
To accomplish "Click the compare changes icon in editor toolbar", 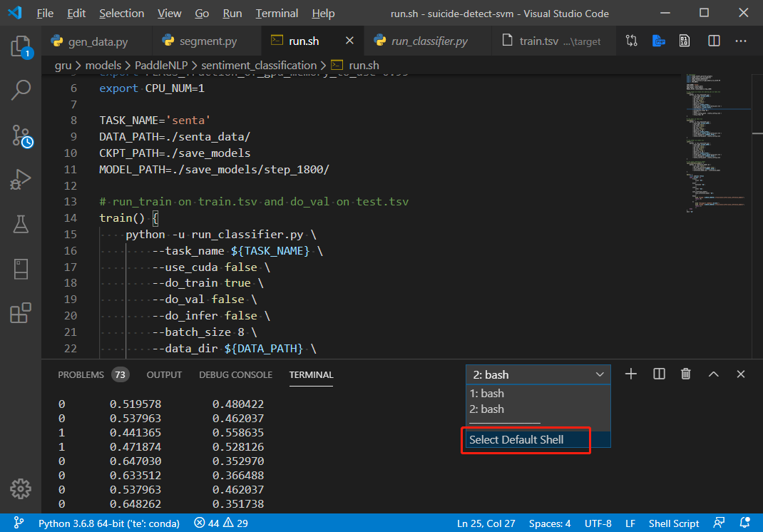I will point(632,41).
